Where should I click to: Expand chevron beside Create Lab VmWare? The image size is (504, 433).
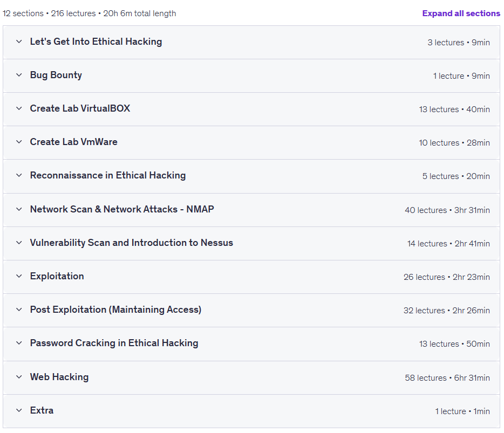19,142
